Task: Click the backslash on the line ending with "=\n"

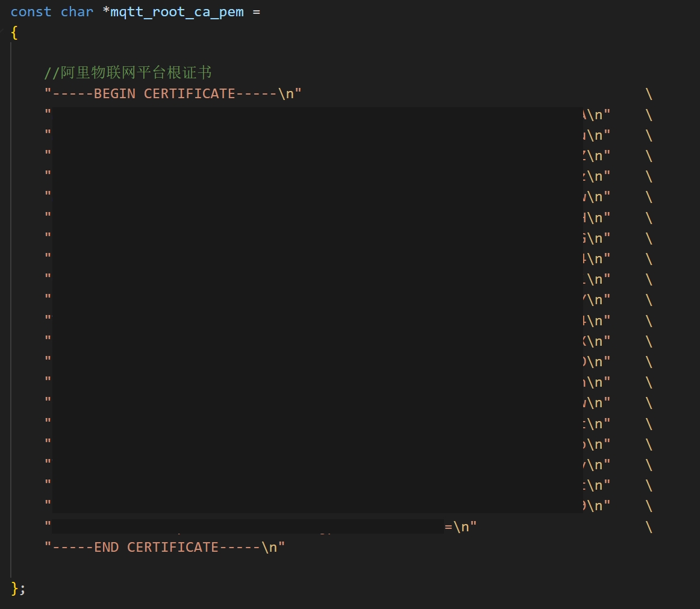Action: (649, 526)
